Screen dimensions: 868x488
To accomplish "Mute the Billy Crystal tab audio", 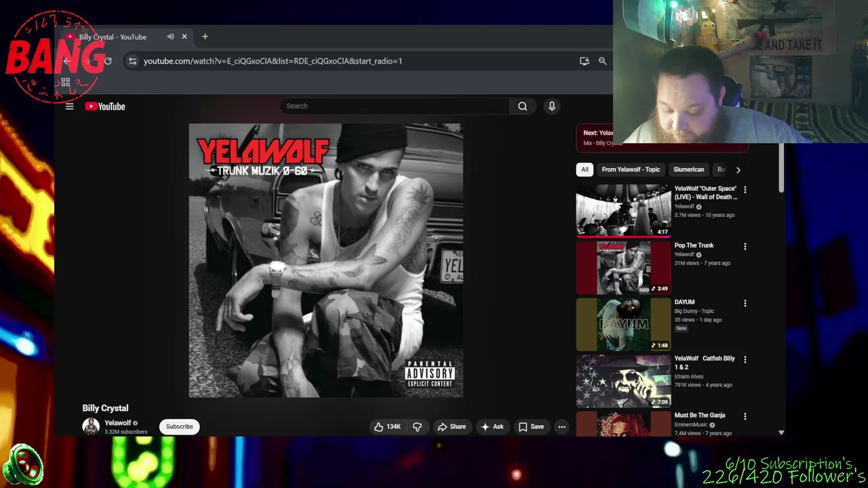I will (170, 37).
